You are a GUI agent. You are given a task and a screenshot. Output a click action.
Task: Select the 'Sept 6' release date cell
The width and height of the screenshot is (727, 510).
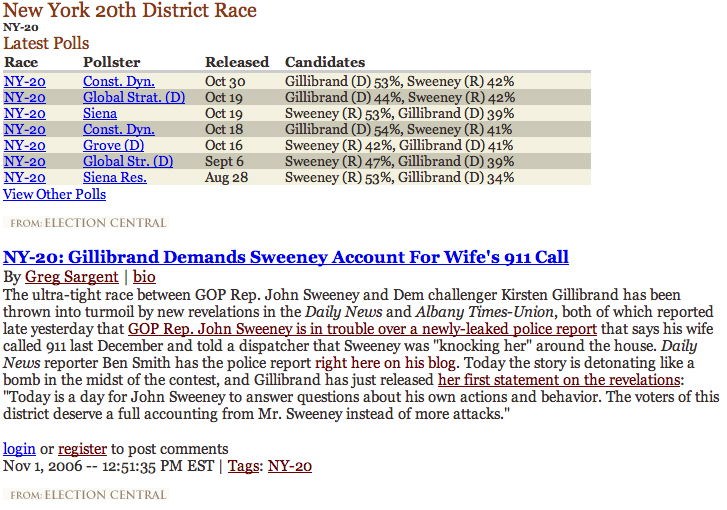[x=224, y=161]
